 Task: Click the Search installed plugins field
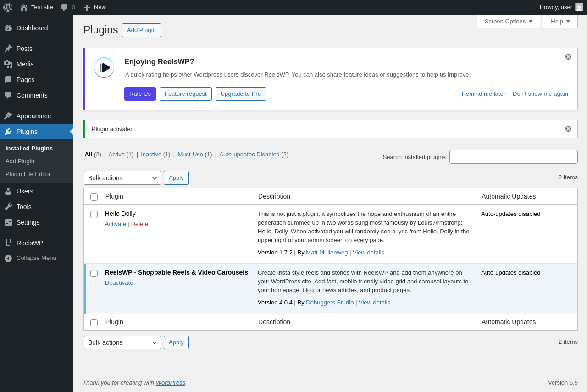pyautogui.click(x=513, y=157)
